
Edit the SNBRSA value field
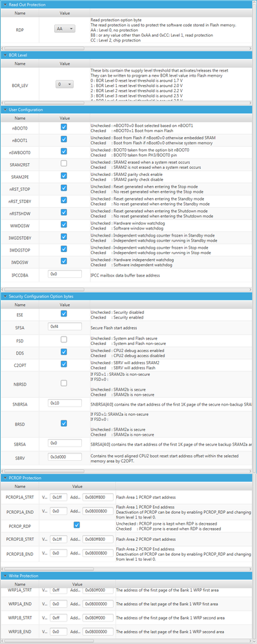pyautogui.click(x=65, y=404)
